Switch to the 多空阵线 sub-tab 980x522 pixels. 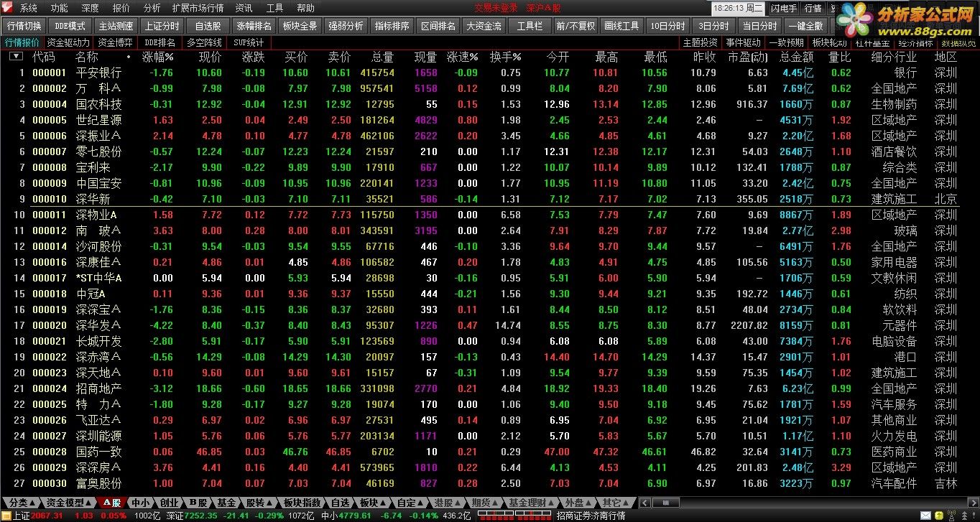pyautogui.click(x=204, y=42)
